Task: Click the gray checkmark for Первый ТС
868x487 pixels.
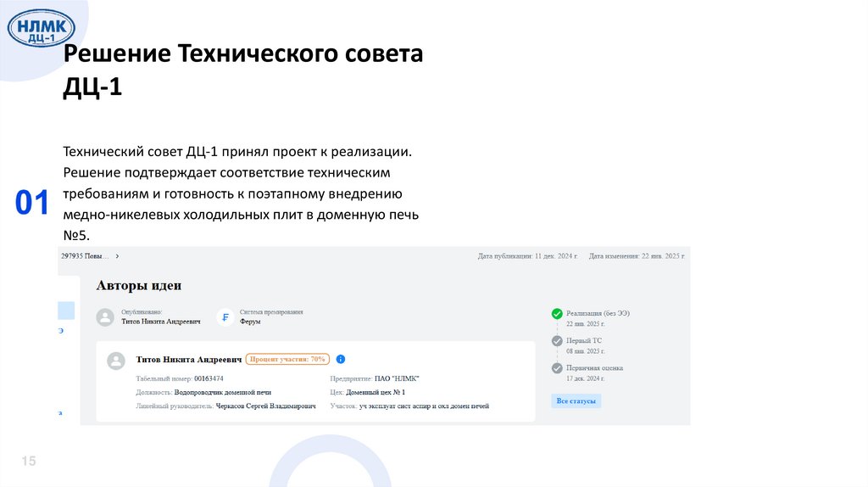Action: (557, 341)
